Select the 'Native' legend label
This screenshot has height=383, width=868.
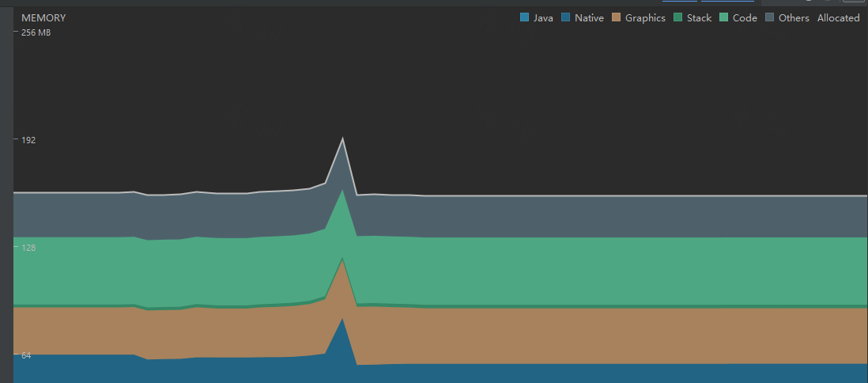tap(589, 17)
